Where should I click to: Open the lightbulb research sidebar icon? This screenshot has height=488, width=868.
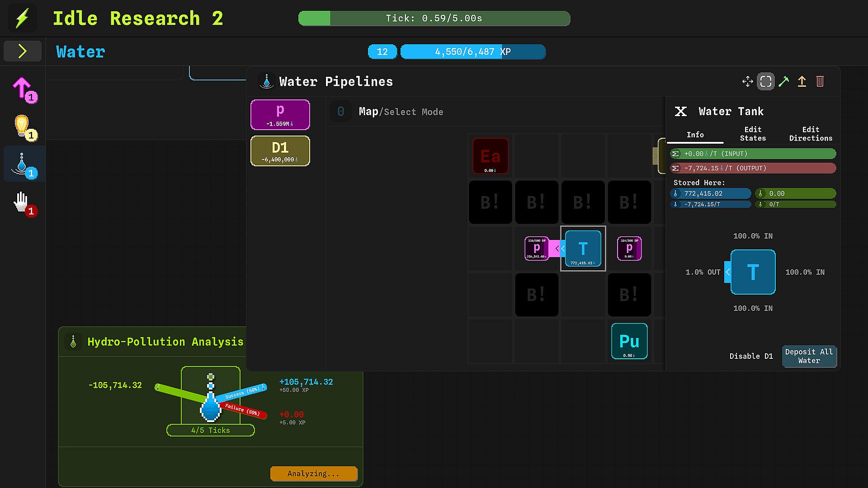point(23,127)
